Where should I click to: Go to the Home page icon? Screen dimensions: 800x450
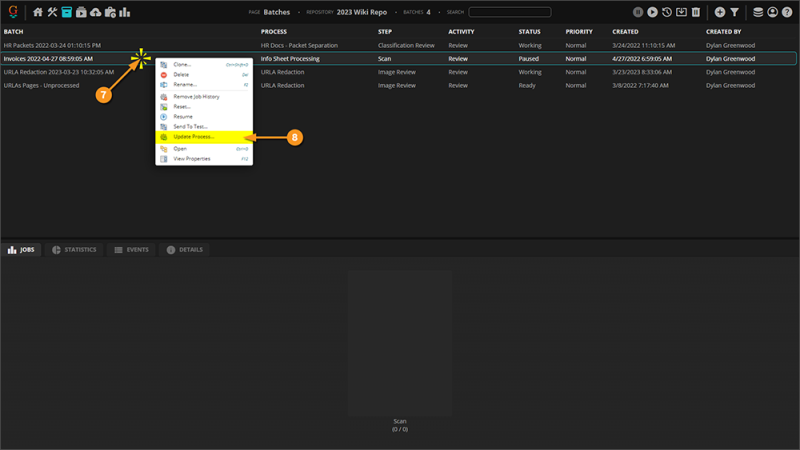click(x=38, y=12)
